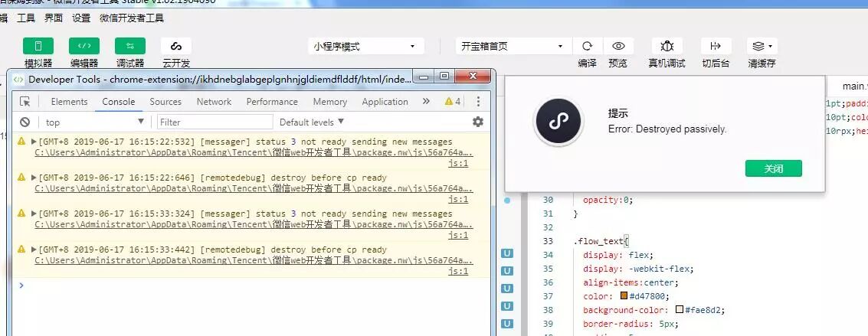Toggle the 调试器 debugger panel button
The image size is (868, 336).
click(x=130, y=46)
